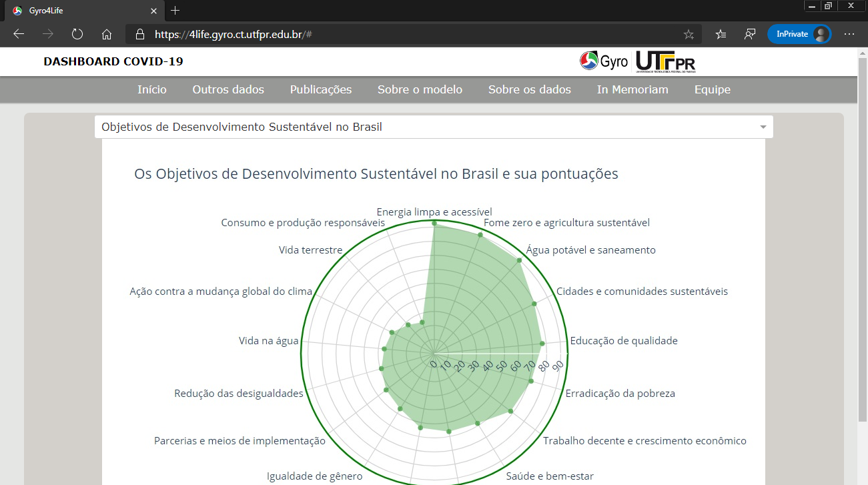Restore down the browser window

[x=828, y=5]
